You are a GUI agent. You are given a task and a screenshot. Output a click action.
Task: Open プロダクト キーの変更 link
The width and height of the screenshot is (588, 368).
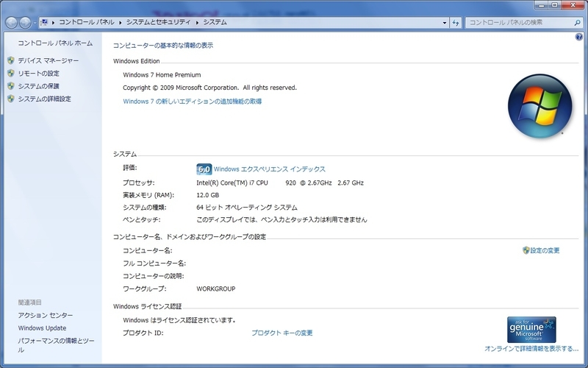tap(282, 333)
